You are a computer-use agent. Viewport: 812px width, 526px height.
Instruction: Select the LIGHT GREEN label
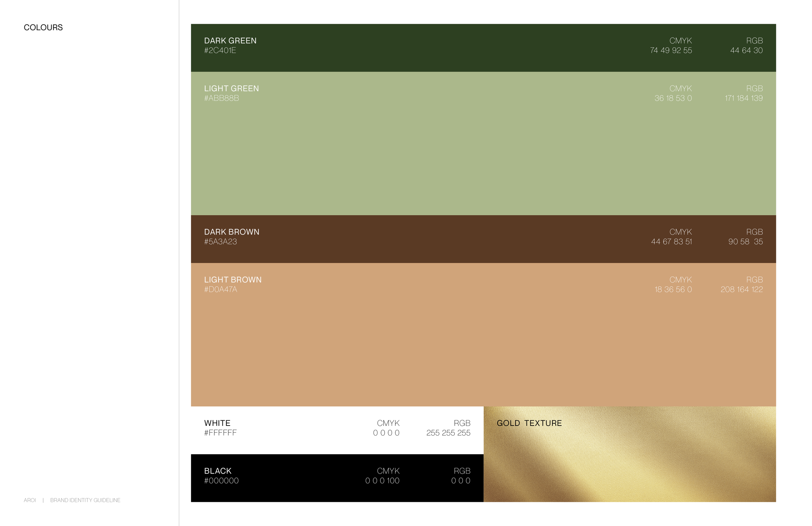[x=231, y=88]
